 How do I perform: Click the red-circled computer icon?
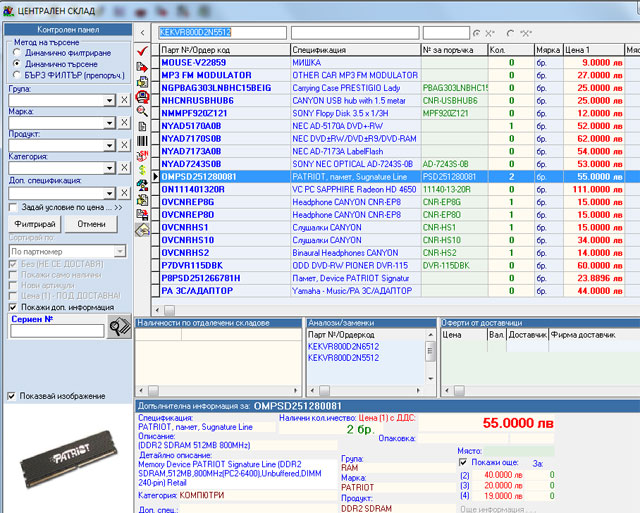point(142,97)
